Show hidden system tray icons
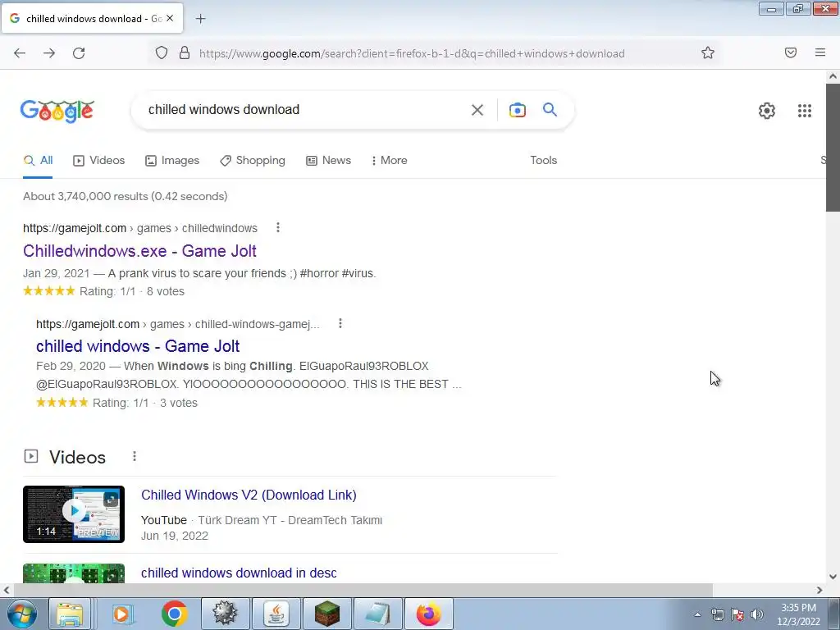Image resolution: width=840 pixels, height=630 pixels. coord(697,614)
